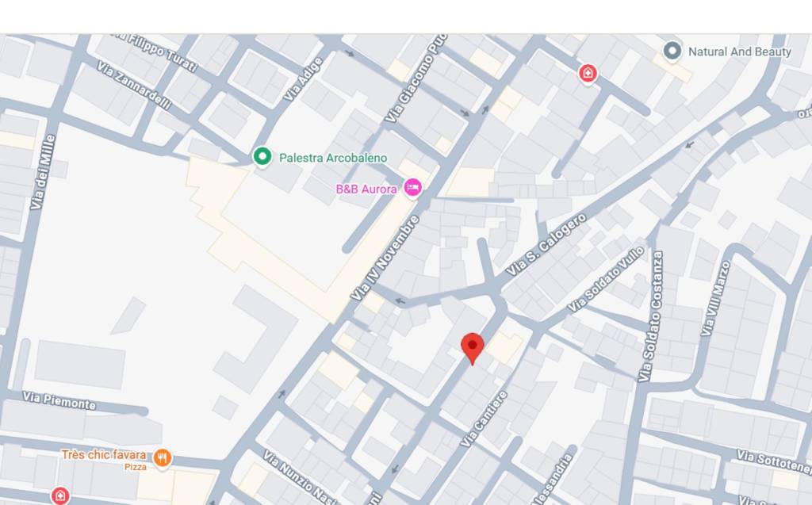Click the red location pin marker
The height and width of the screenshot is (505, 812).
[473, 349]
